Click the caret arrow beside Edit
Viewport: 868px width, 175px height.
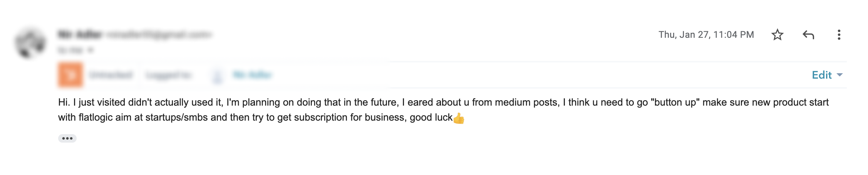840,75
